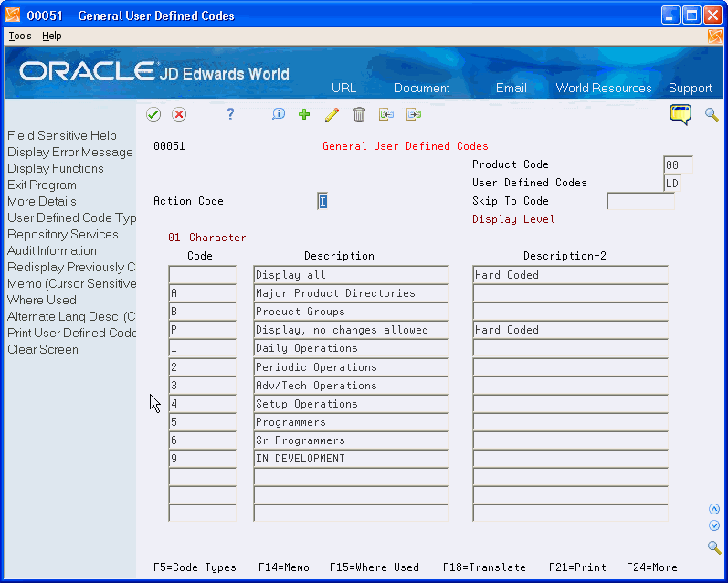Click the magnifier icon in the toolbar
Image resolution: width=728 pixels, height=583 pixels.
coord(712,114)
